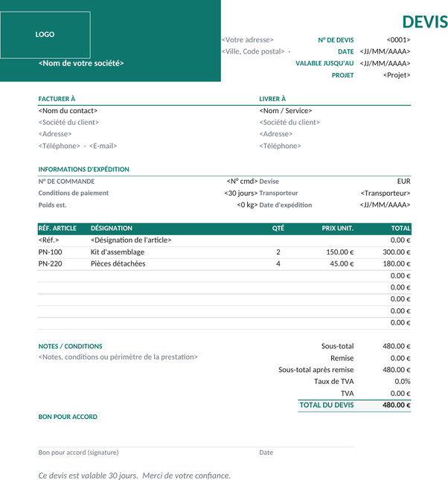Select the <E-mail> placeholder
This screenshot has width=448, height=480.
(x=103, y=146)
